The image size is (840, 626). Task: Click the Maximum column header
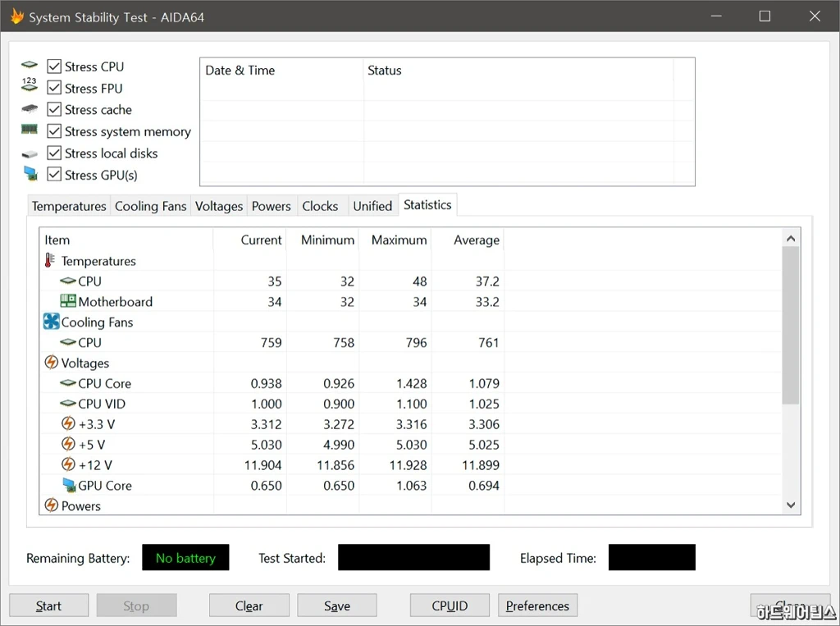[x=395, y=240]
